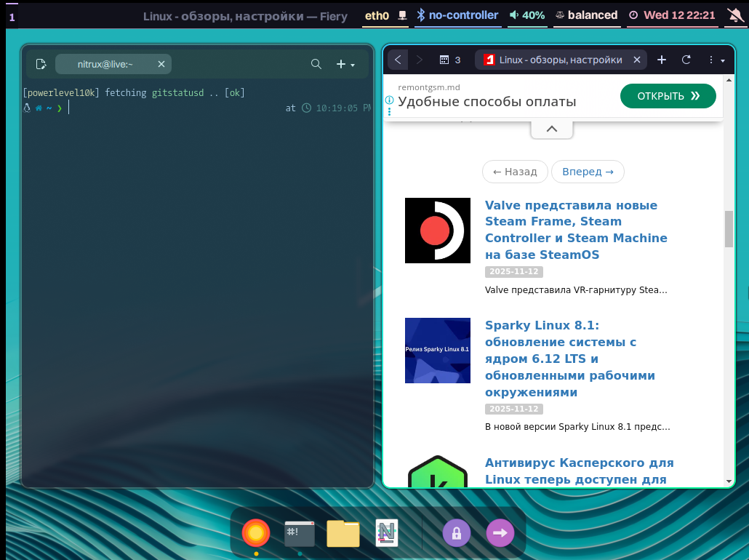749x560 pixels.
Task: Go back in the Fiery browser
Action: [398, 60]
